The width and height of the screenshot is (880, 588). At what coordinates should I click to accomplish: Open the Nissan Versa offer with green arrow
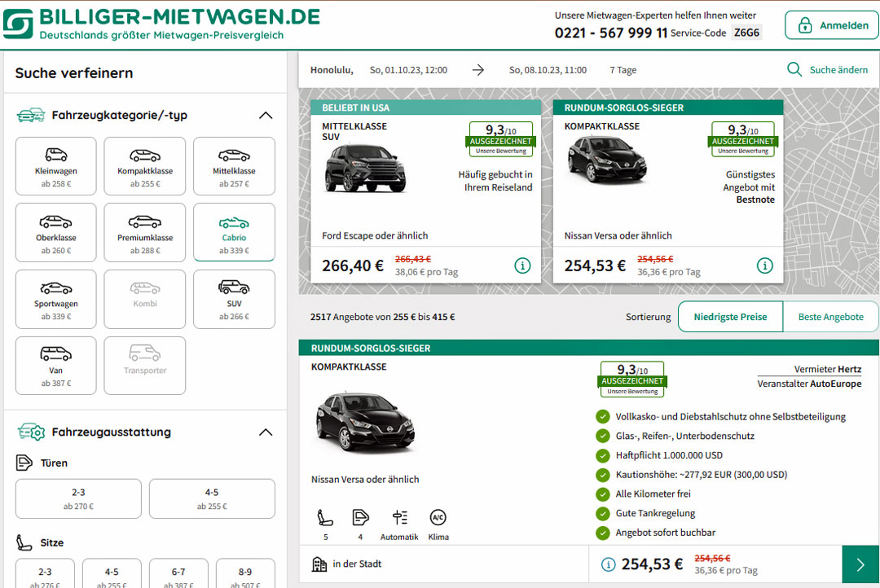(x=860, y=564)
